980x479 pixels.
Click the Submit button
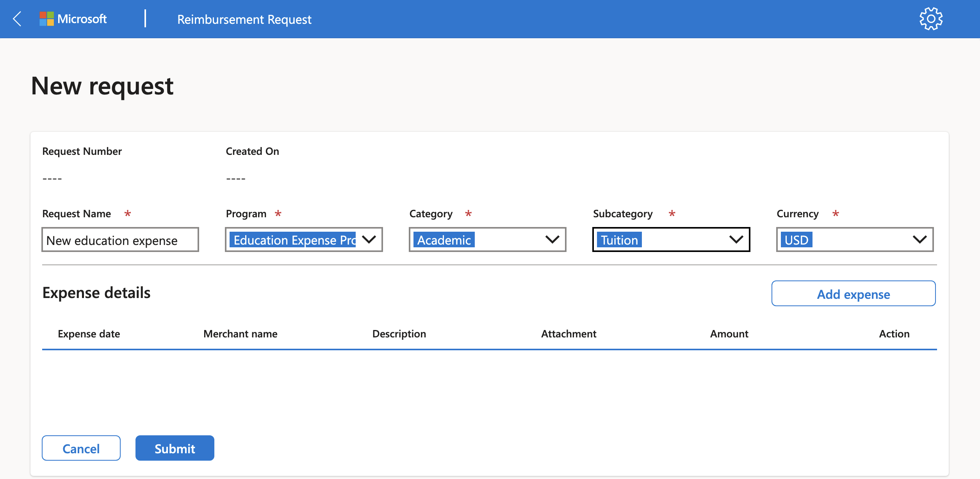point(175,448)
